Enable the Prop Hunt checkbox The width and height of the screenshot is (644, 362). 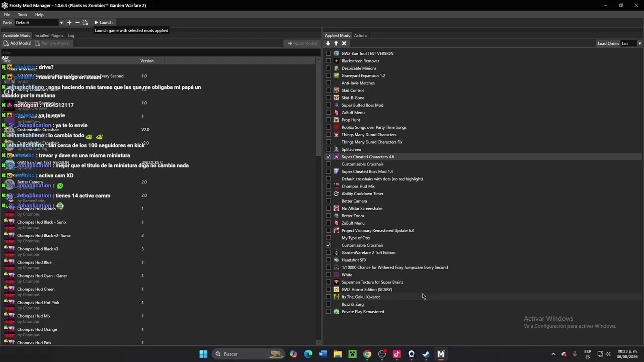coord(329,120)
